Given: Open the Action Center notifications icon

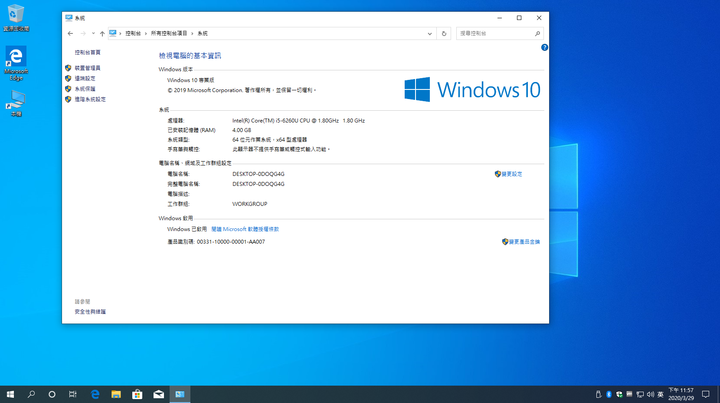Looking at the screenshot, I should tap(706, 394).
